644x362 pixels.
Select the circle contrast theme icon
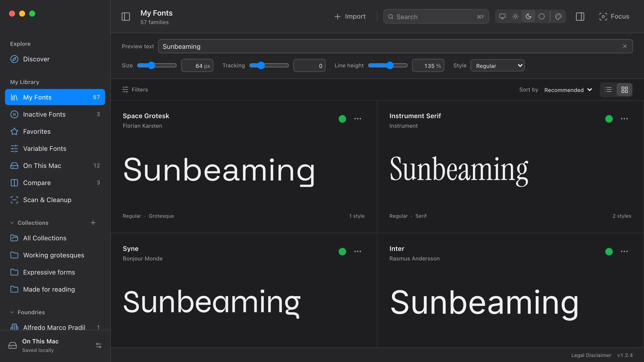point(541,16)
